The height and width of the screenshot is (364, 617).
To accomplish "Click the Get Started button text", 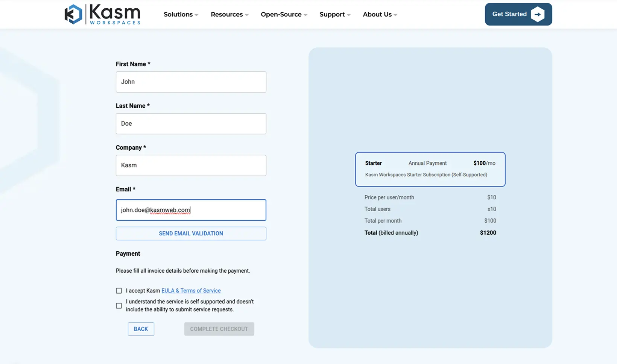I will tap(509, 14).
